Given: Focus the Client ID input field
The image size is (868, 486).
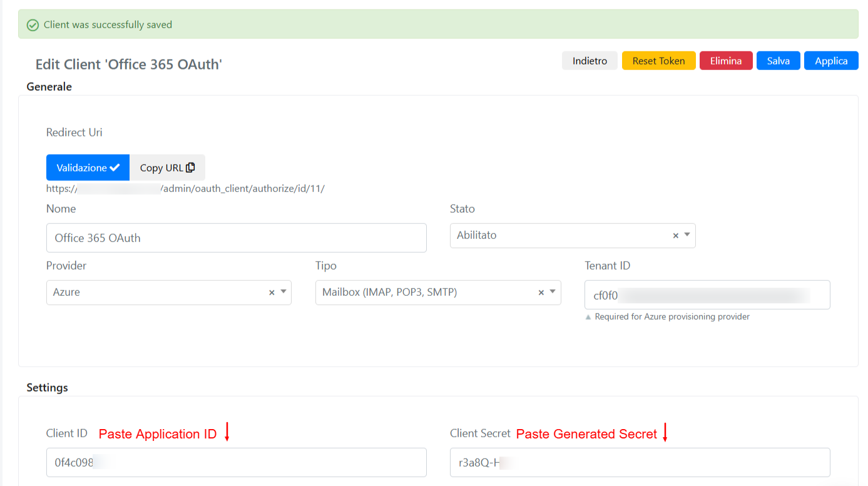Looking at the screenshot, I should [237, 462].
